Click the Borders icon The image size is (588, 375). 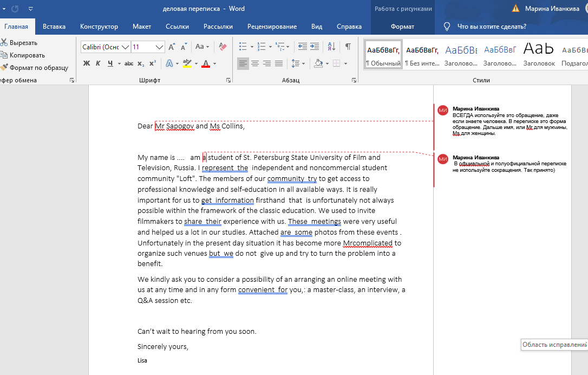click(x=337, y=63)
